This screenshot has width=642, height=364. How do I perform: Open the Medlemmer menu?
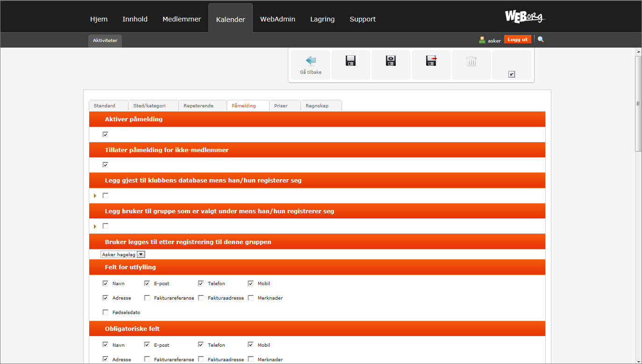coord(182,19)
